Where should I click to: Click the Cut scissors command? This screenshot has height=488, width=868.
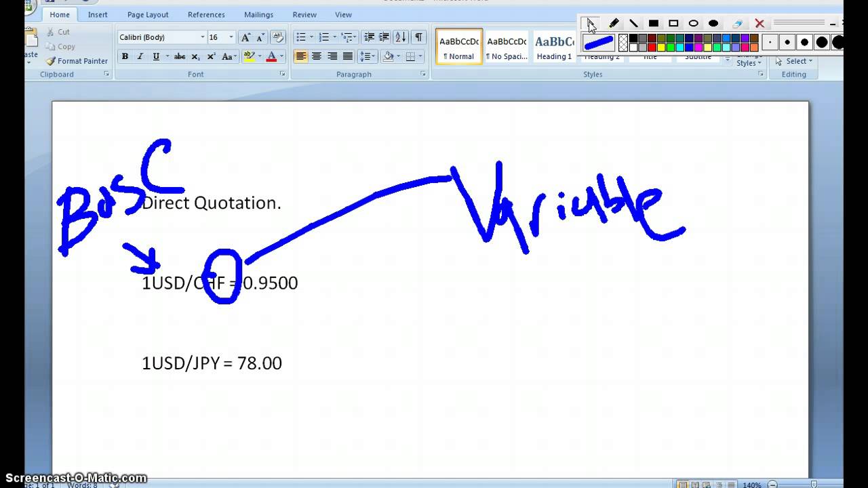58,32
